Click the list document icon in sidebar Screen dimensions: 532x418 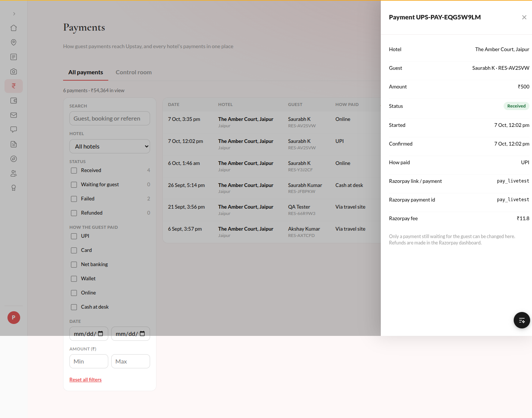point(14,57)
